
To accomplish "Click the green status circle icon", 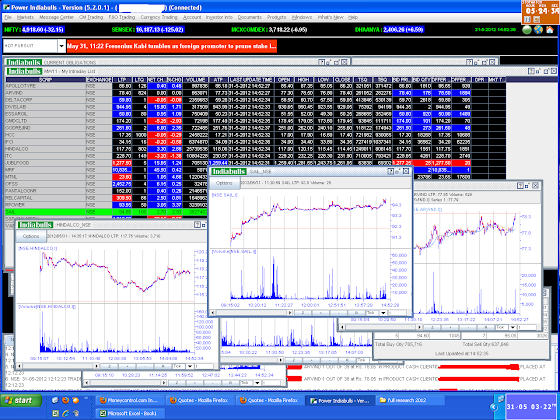I will coord(527,30).
